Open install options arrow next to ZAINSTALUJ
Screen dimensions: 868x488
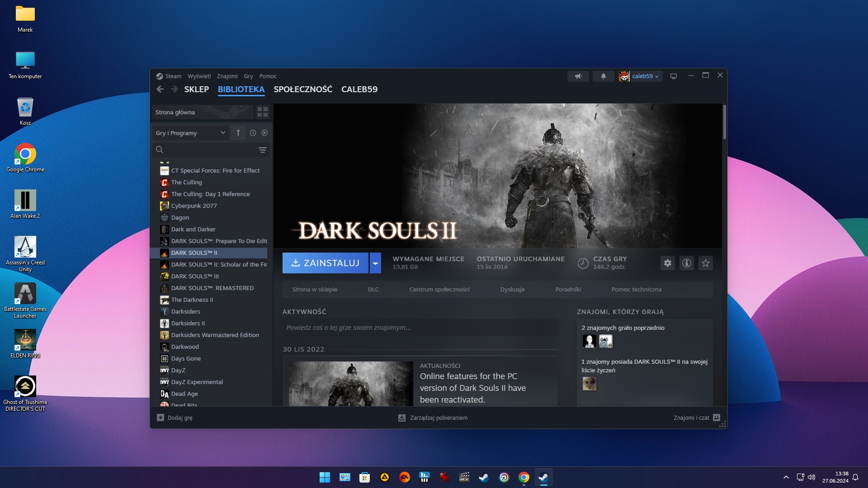(x=375, y=263)
